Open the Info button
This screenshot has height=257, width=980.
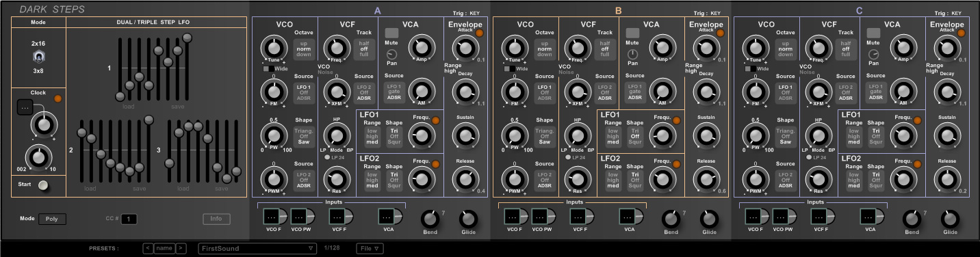click(x=216, y=219)
